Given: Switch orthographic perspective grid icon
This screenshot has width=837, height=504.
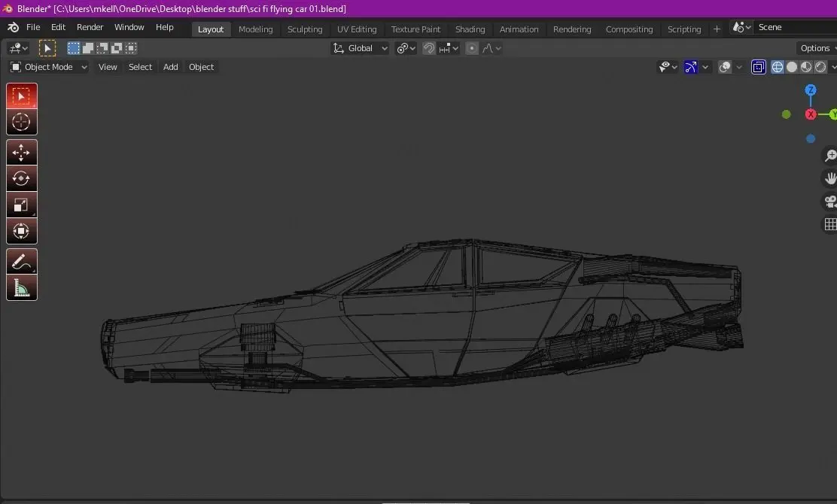Looking at the screenshot, I should tap(830, 224).
